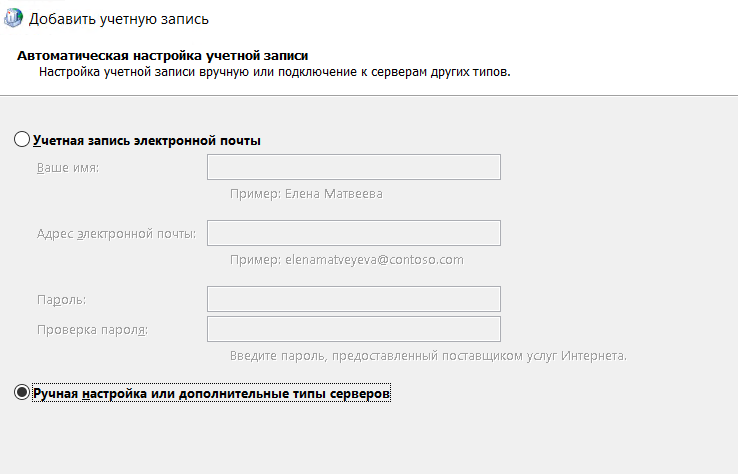
Task: Click the "Введите пароль, предоставленный поставщиком" hint
Action: pyautogui.click(x=428, y=356)
